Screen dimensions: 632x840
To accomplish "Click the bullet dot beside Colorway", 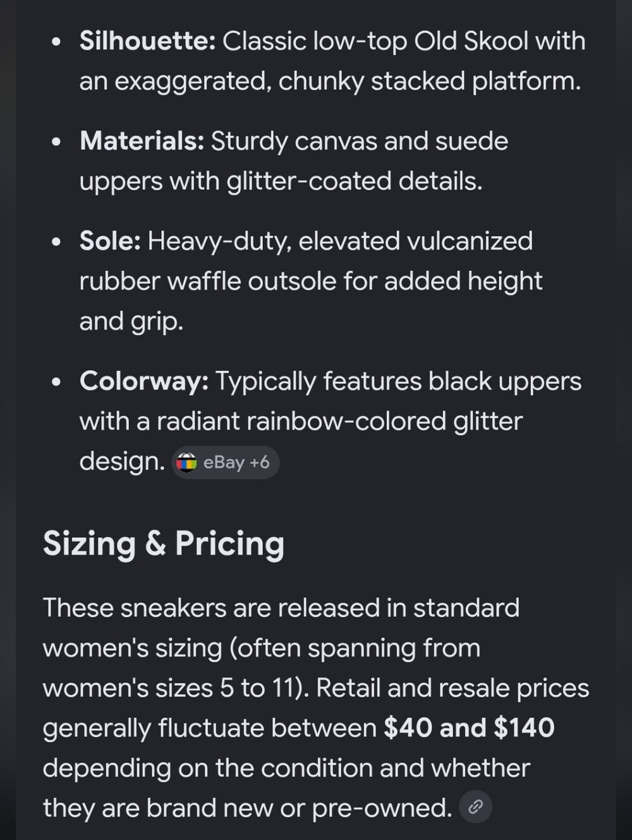I will (x=57, y=383).
